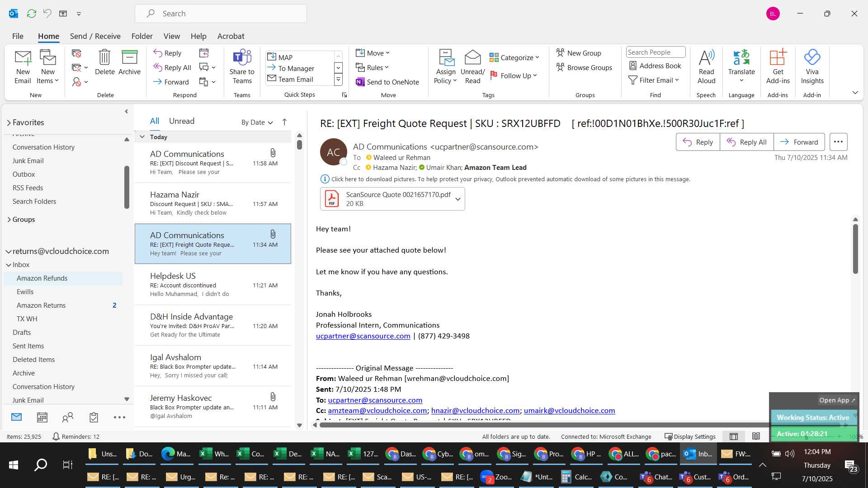868x488 pixels.
Task: Archive the selected message
Action: [x=129, y=62]
